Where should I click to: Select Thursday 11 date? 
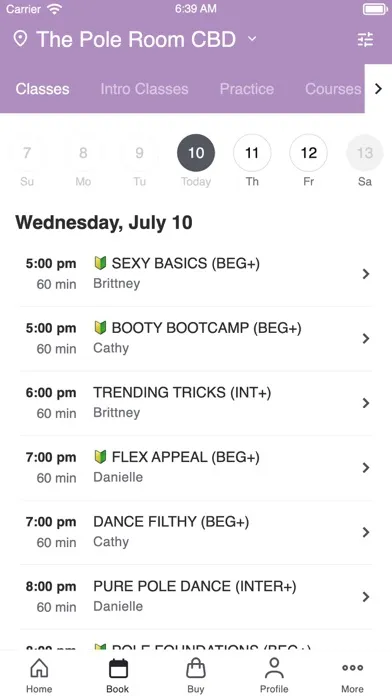[x=252, y=153]
